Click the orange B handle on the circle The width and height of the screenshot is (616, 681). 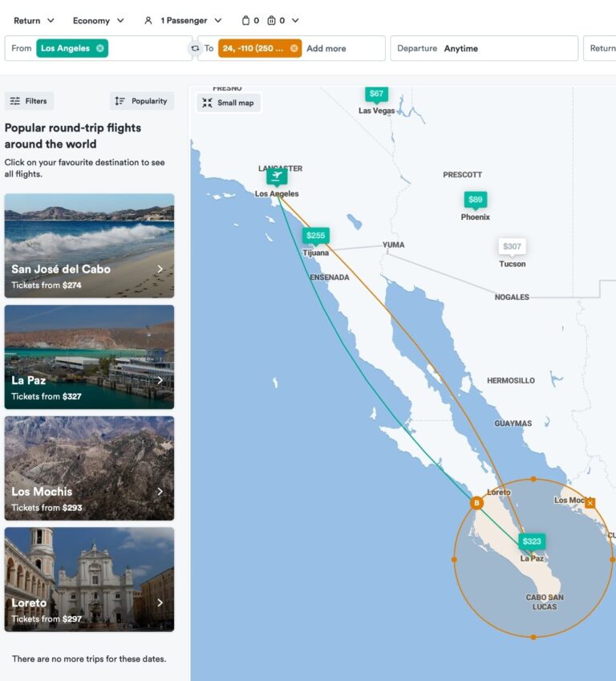[x=476, y=503]
